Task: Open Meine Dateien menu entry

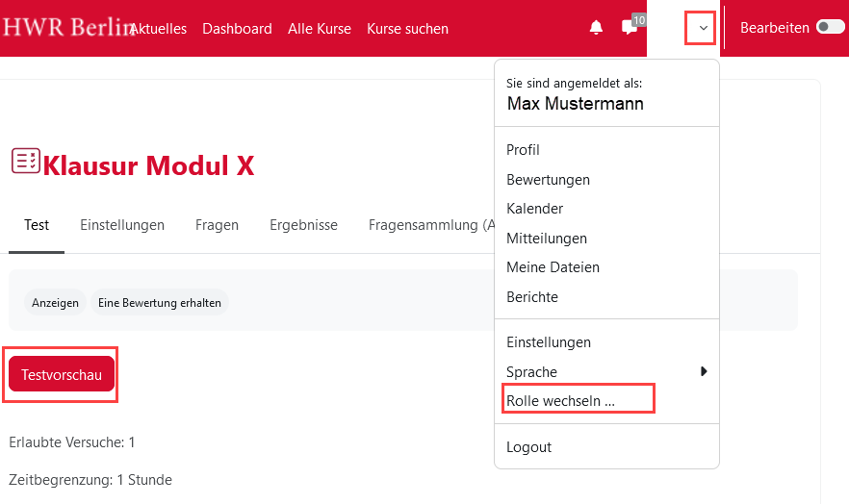Action: (553, 267)
